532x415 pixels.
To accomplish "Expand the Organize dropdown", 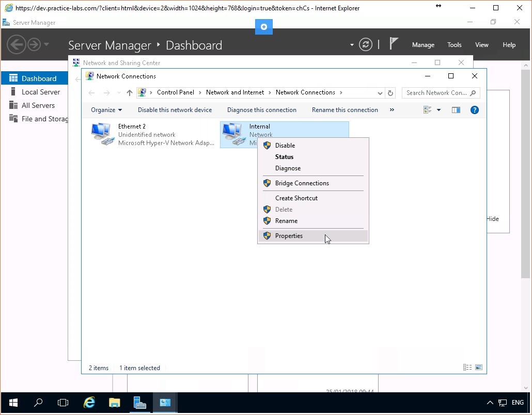I will point(106,109).
